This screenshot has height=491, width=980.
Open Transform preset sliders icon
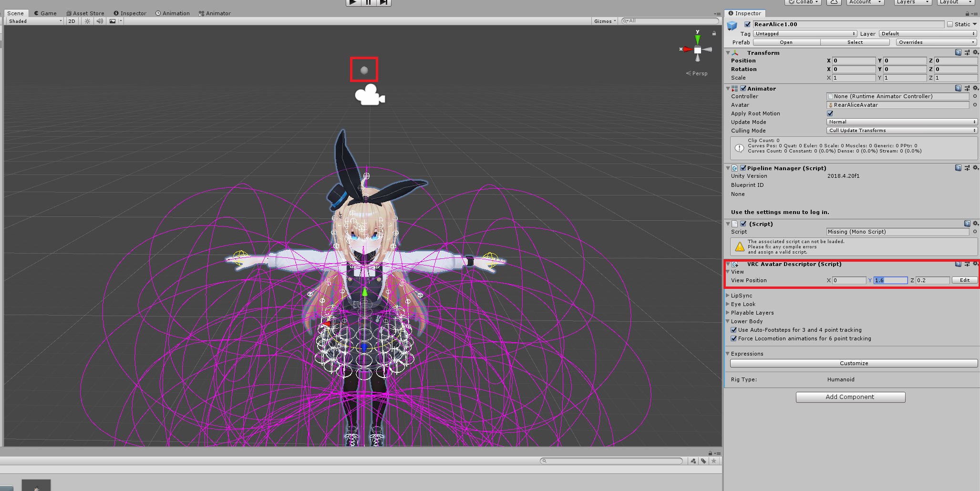[967, 52]
